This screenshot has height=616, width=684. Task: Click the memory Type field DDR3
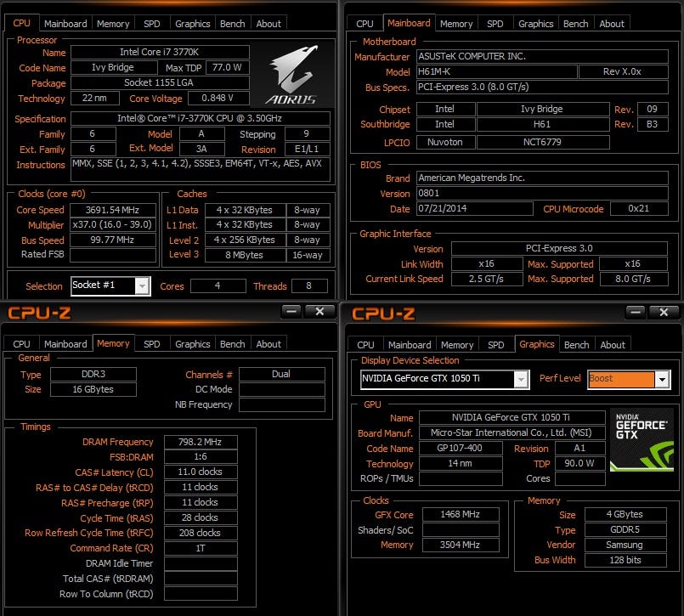[93, 375]
